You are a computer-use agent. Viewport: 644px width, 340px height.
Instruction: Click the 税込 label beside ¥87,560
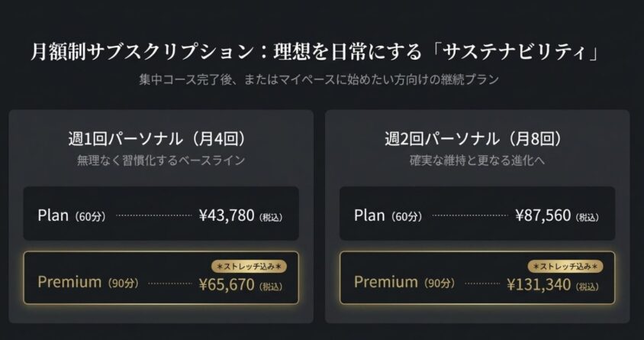click(588, 217)
